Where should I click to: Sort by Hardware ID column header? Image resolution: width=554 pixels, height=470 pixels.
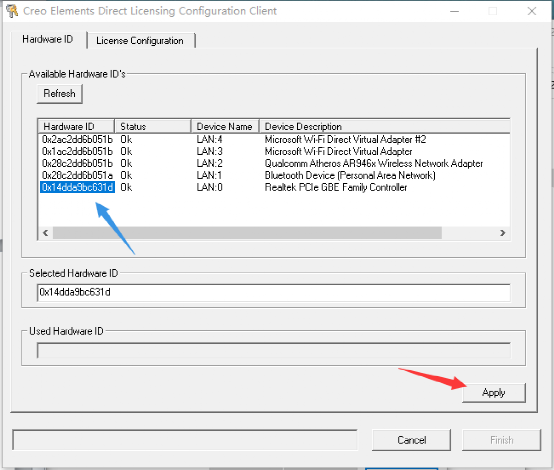click(x=76, y=127)
